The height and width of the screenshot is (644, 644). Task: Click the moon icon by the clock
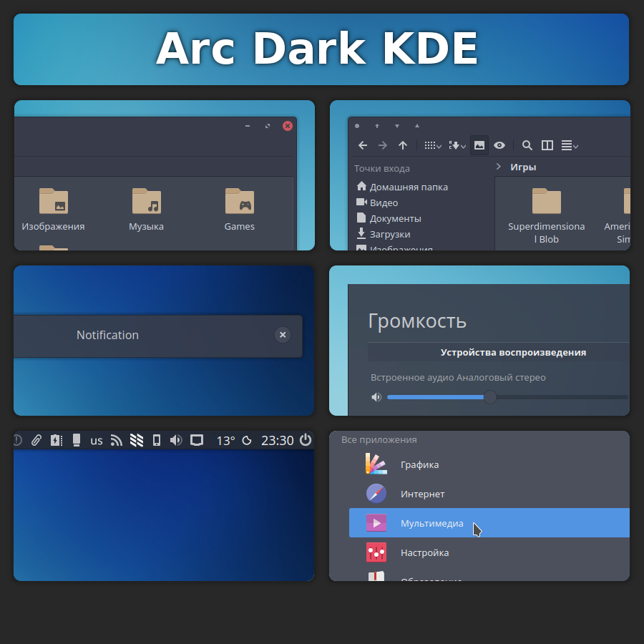coord(247,441)
